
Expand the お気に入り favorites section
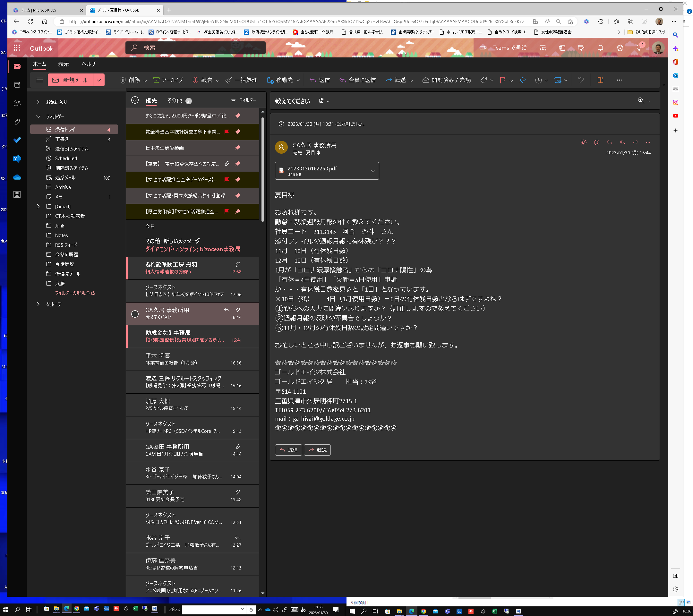38,102
